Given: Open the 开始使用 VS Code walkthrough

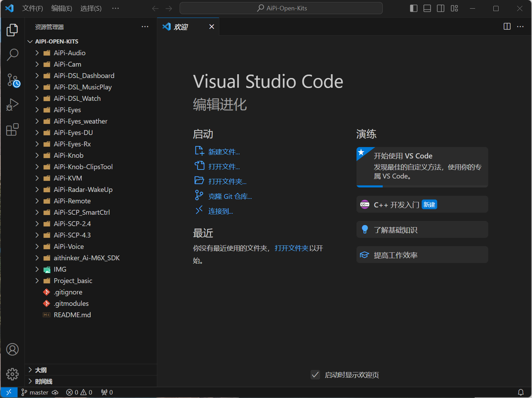Looking at the screenshot, I should click(x=422, y=167).
